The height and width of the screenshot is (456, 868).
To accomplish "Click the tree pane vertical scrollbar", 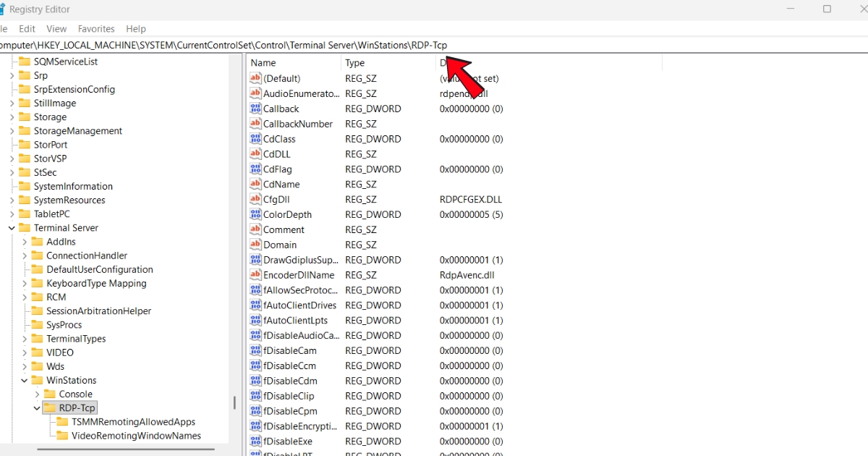I will [234, 402].
